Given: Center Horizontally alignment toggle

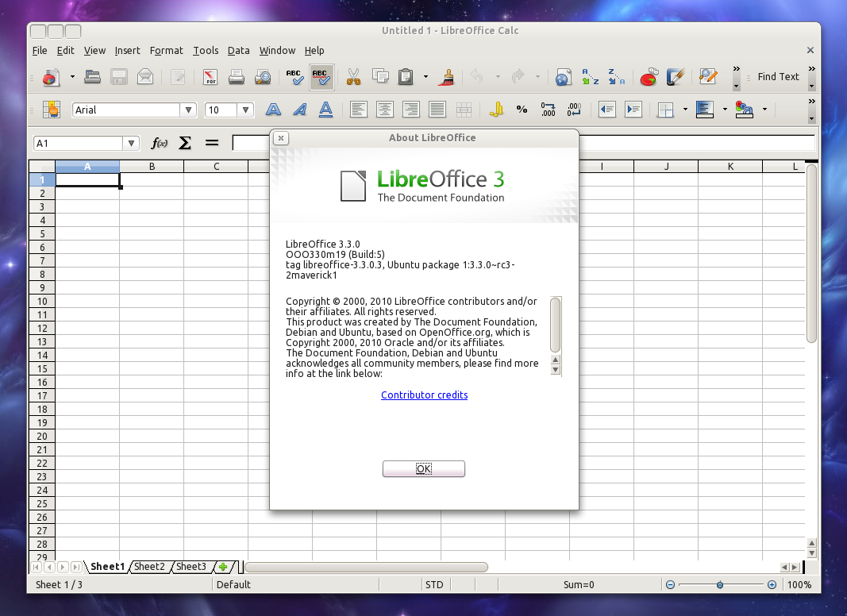Looking at the screenshot, I should [x=385, y=110].
